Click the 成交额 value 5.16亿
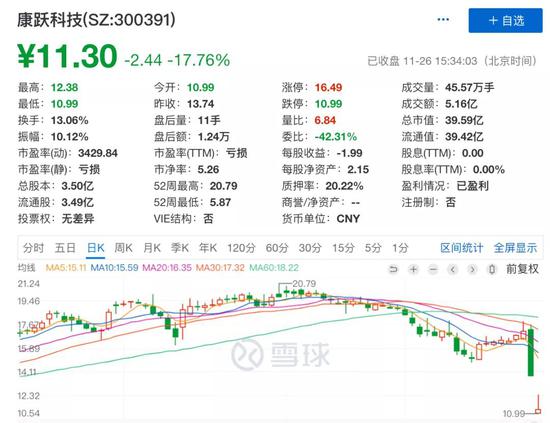 click(x=461, y=104)
